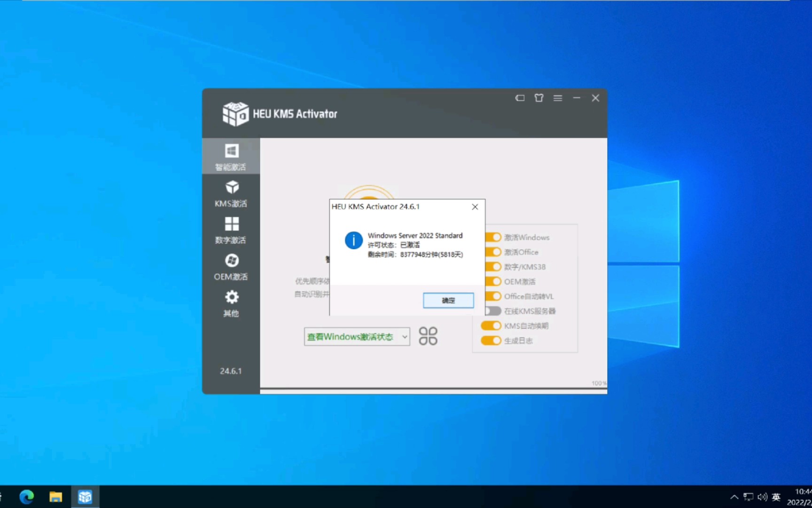Expand the 查看Windows激活状态 dropdown
The width and height of the screenshot is (812, 508).
coord(357,337)
